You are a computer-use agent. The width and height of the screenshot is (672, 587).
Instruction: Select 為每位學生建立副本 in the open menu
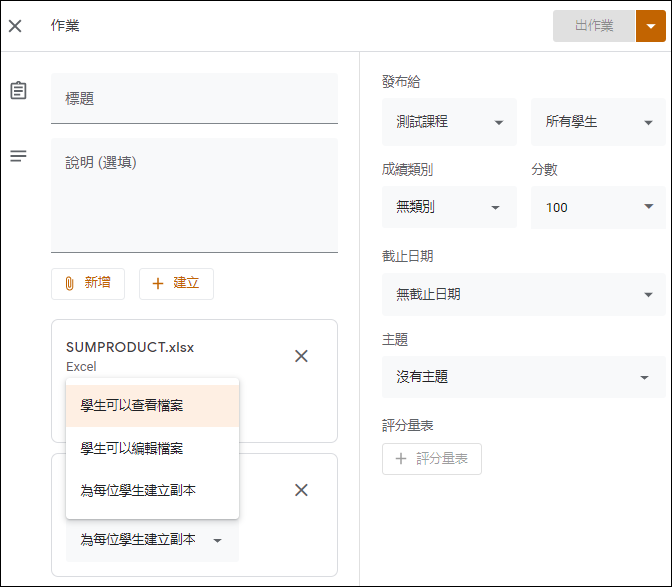pos(152,490)
